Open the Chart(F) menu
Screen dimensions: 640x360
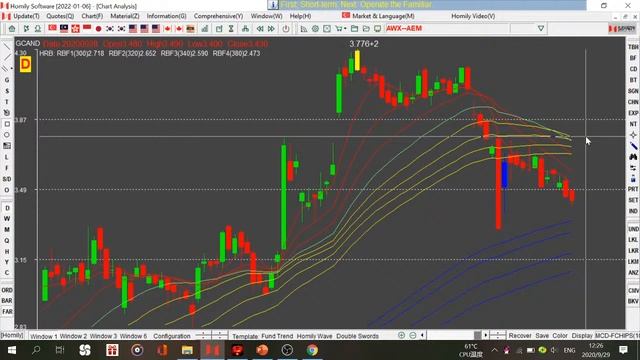point(92,16)
